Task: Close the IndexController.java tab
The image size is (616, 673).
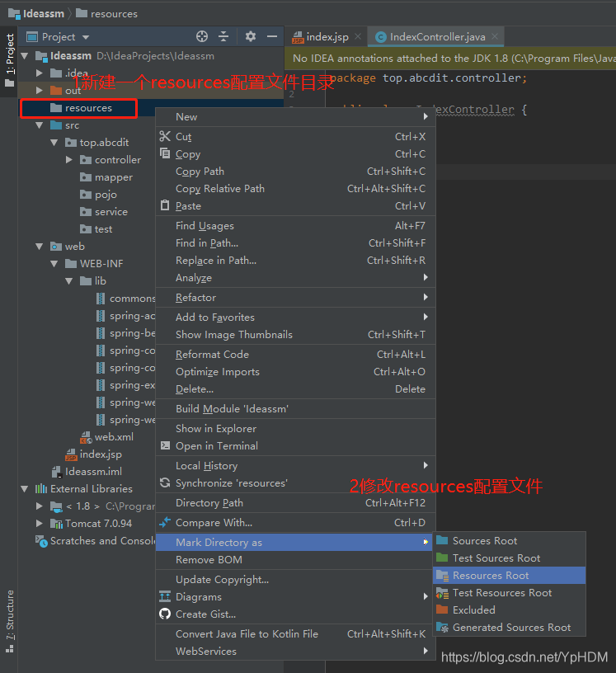Action: [495, 36]
